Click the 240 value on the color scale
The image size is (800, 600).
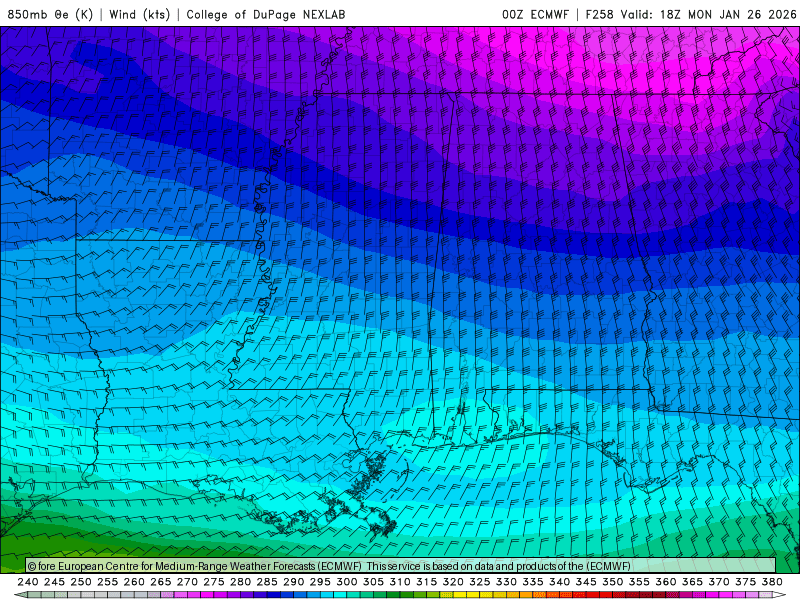[28, 582]
